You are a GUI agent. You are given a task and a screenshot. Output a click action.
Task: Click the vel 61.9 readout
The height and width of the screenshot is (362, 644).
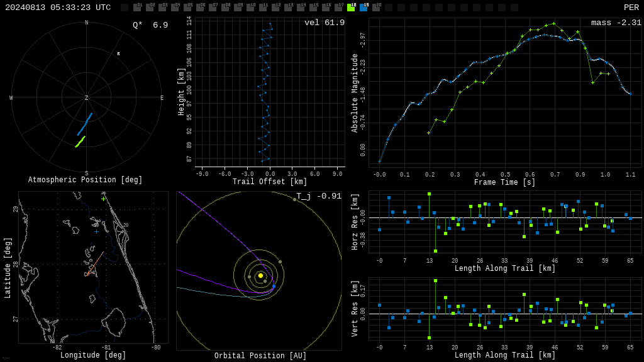click(325, 23)
